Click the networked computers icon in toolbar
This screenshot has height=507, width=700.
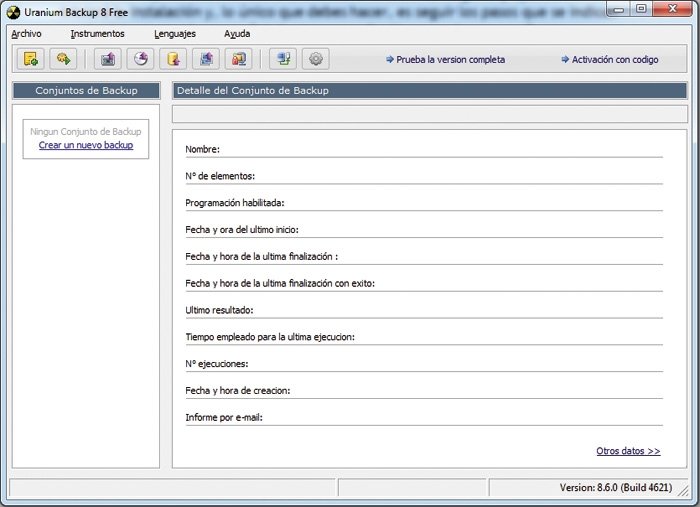(x=283, y=59)
